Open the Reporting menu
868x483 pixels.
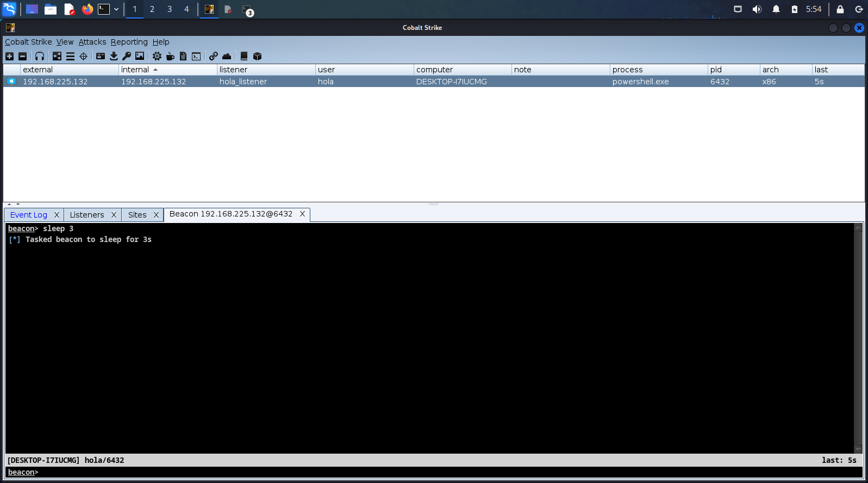129,42
